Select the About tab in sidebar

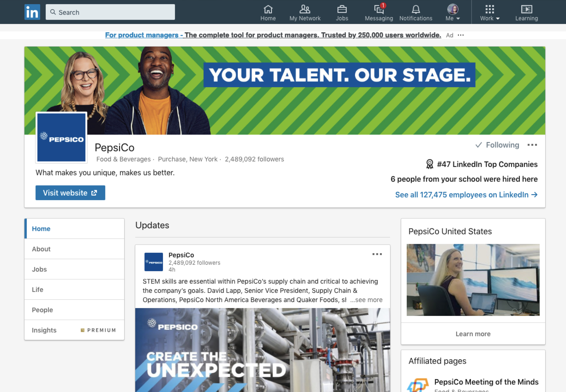[x=74, y=249]
